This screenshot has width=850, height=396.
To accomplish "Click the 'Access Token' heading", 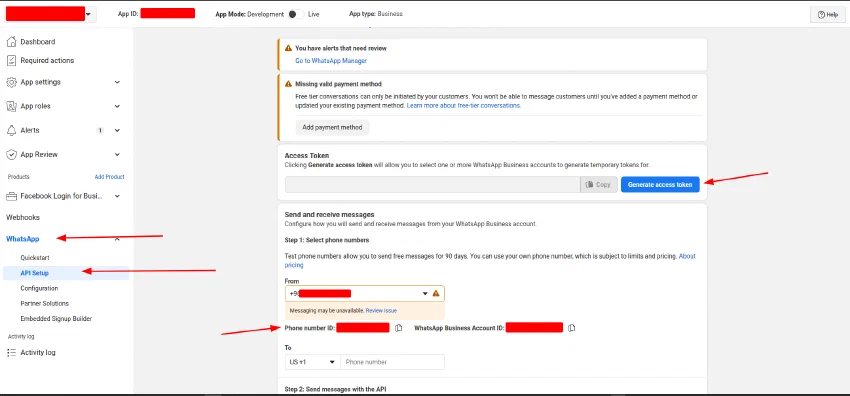I will (x=307, y=155).
